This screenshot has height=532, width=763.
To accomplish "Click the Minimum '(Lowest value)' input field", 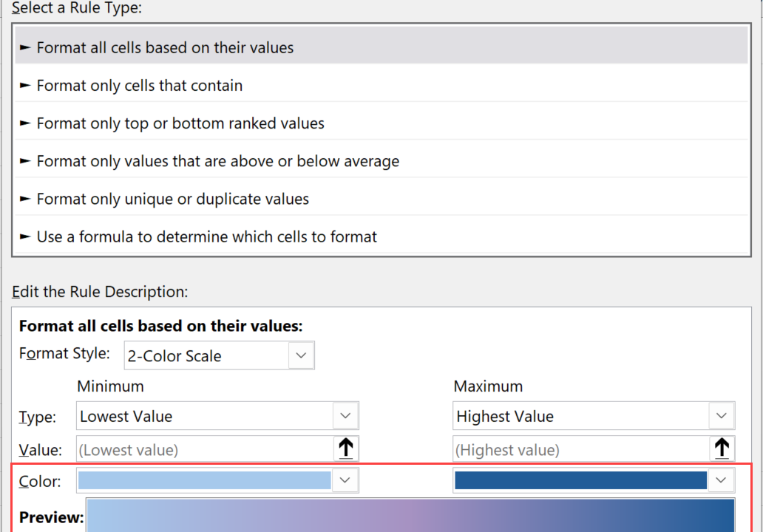I will pos(203,449).
